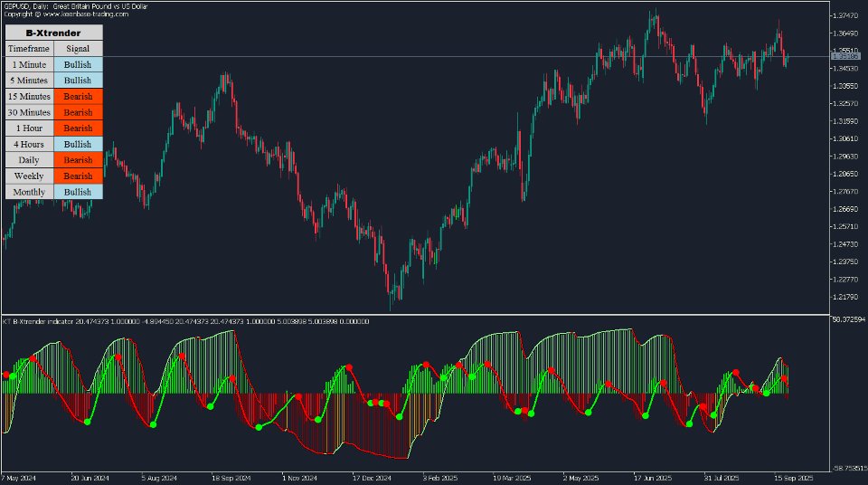Select the 15 Minutes Bearish signal cell
The height and width of the screenshot is (485, 868).
[x=78, y=97]
